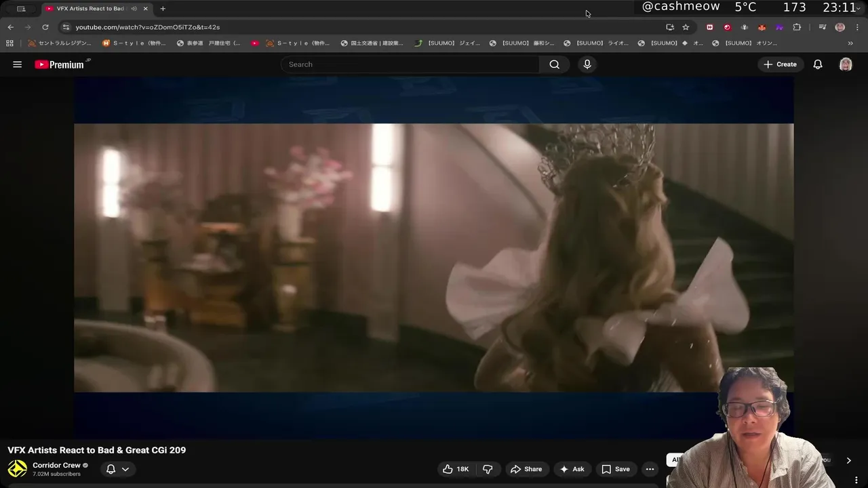The image size is (868, 488).
Task: Install app icon in address bar
Action: (670, 27)
